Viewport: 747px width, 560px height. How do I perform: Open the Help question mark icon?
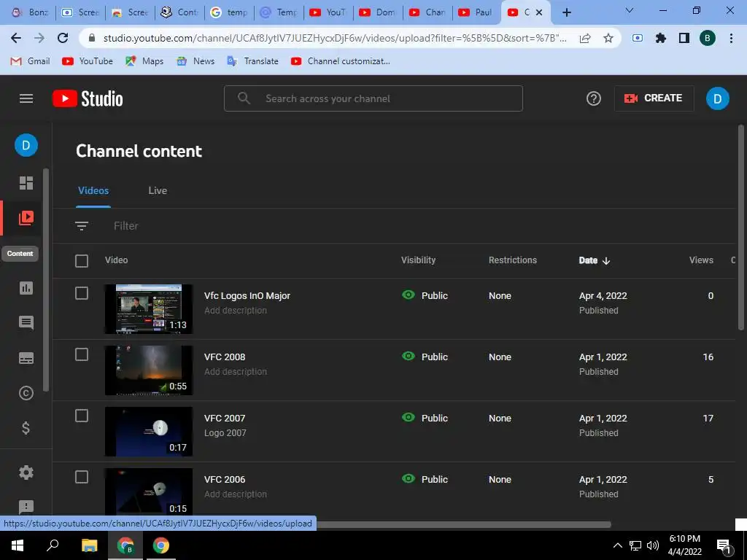593,98
